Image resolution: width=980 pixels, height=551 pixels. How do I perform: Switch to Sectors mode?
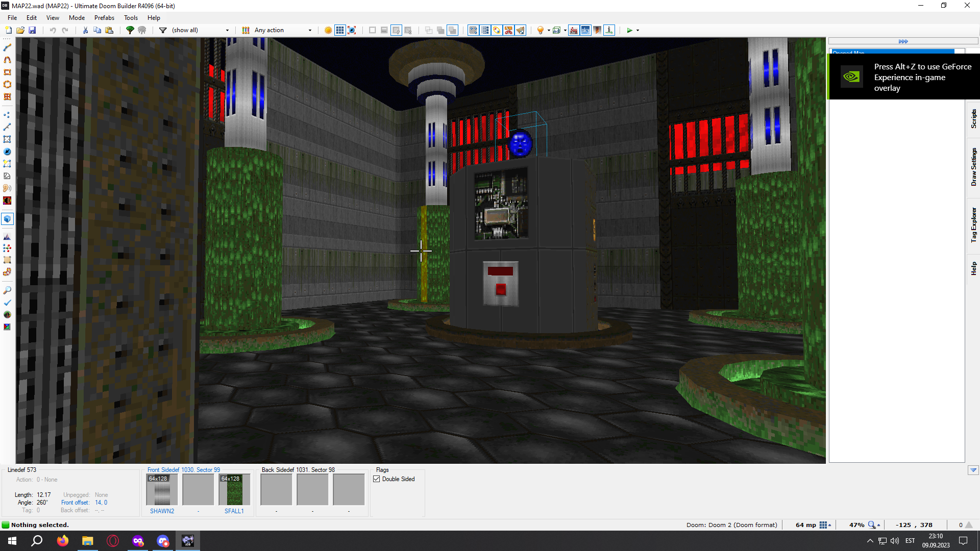point(7,139)
